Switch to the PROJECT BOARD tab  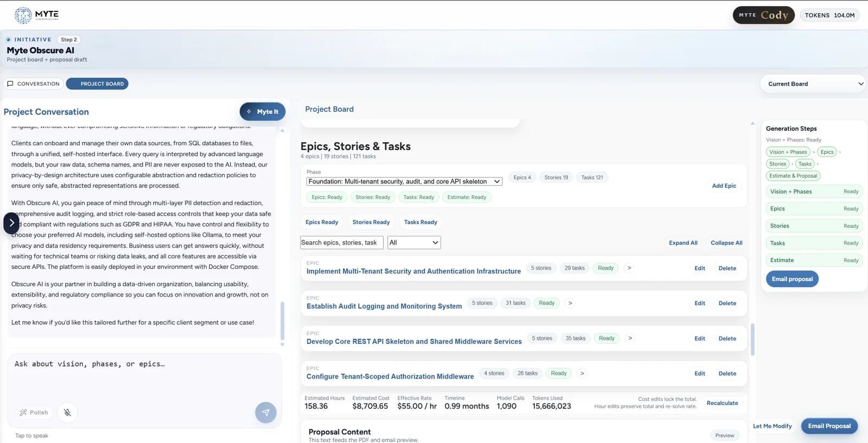(x=97, y=84)
